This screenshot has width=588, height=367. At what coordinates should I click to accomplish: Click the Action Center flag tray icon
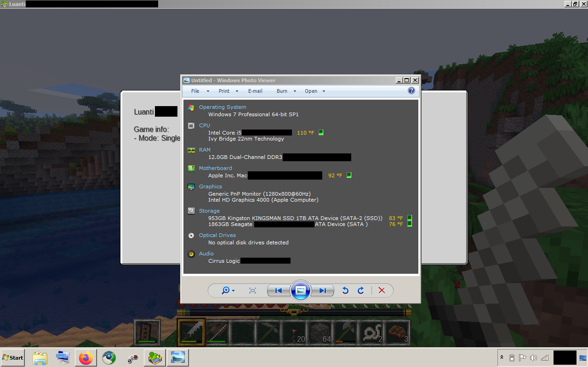pos(522,358)
